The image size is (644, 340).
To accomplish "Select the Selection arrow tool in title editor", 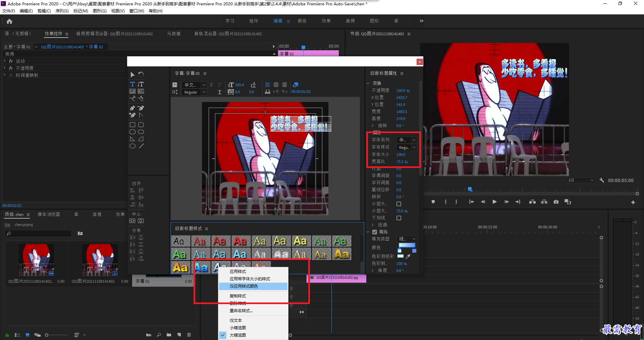I will click(132, 74).
